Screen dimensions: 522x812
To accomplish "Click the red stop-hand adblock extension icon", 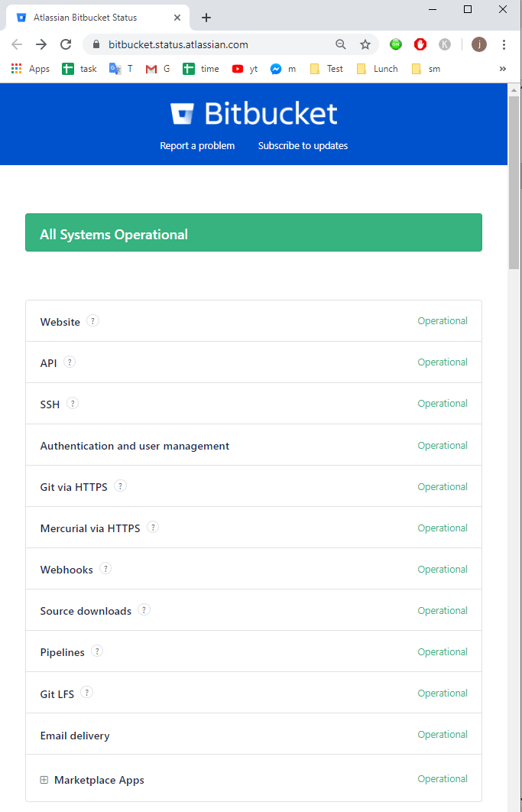I will click(420, 44).
